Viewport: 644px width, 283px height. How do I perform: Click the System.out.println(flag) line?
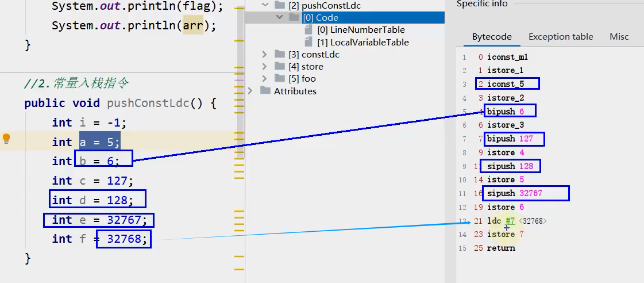(x=136, y=6)
